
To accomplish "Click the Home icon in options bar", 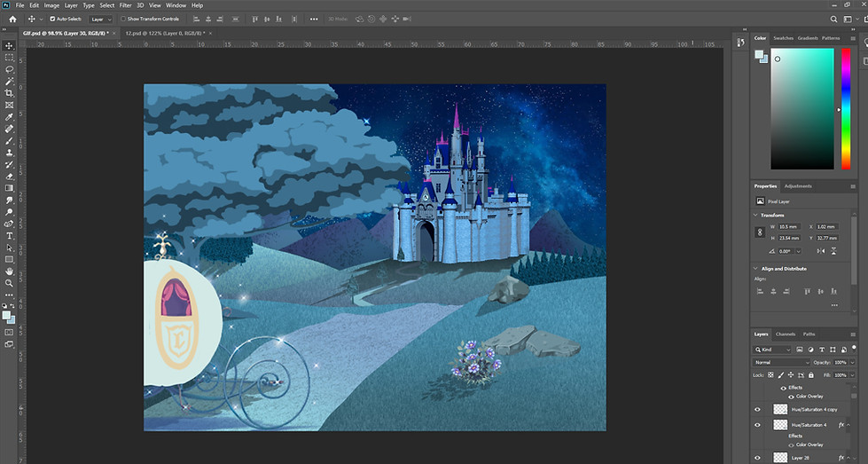I will pos(12,19).
